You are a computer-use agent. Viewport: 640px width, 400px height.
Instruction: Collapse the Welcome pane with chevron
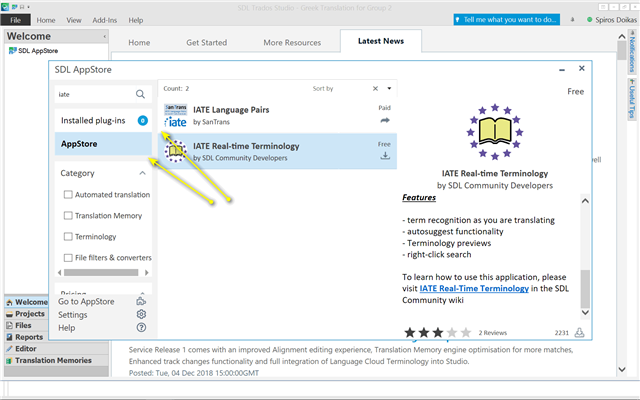point(104,36)
